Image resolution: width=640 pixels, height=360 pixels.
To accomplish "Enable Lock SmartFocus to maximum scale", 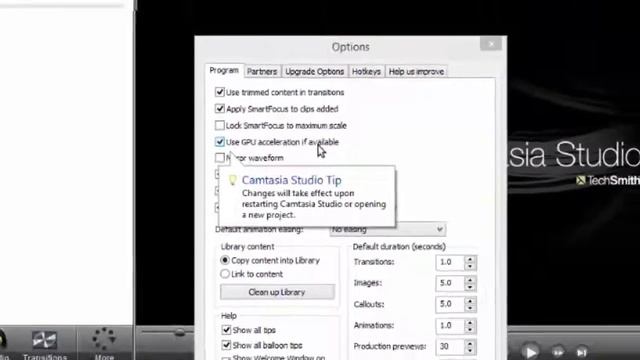I will tap(220, 125).
